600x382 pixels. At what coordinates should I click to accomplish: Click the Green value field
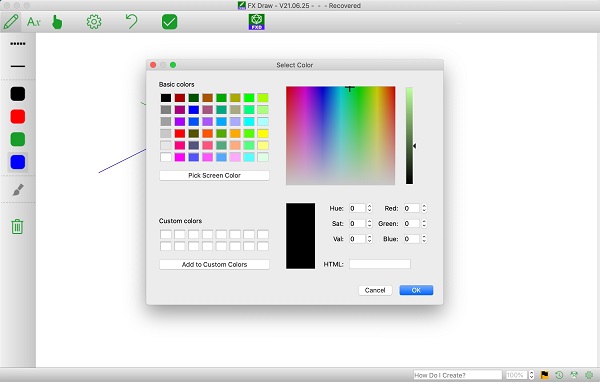coord(412,224)
